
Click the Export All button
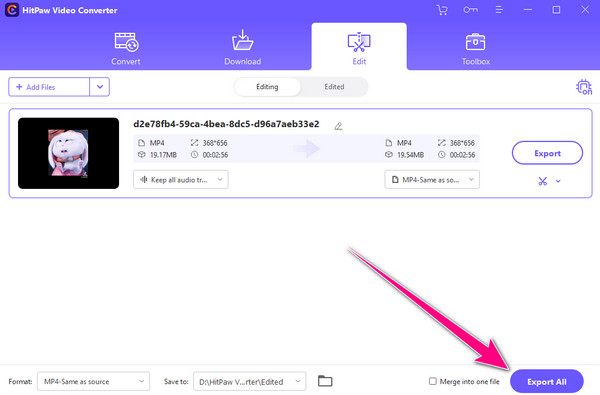tap(546, 381)
